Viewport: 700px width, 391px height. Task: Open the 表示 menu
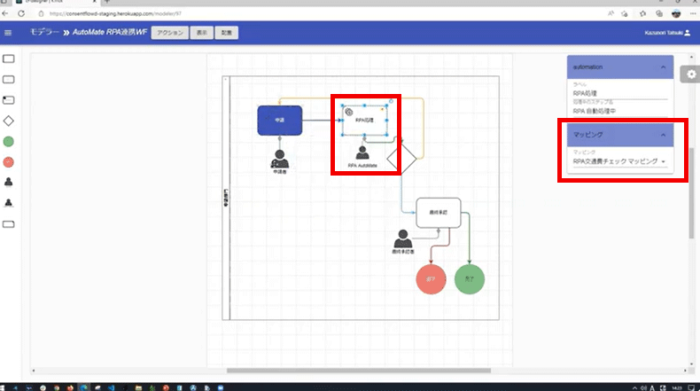tap(202, 33)
